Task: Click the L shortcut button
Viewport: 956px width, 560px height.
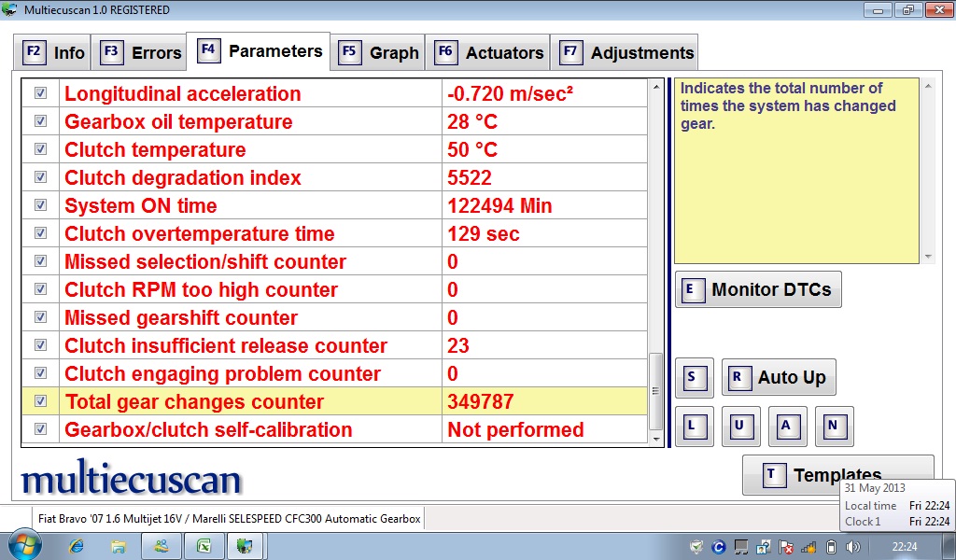Action: click(694, 426)
